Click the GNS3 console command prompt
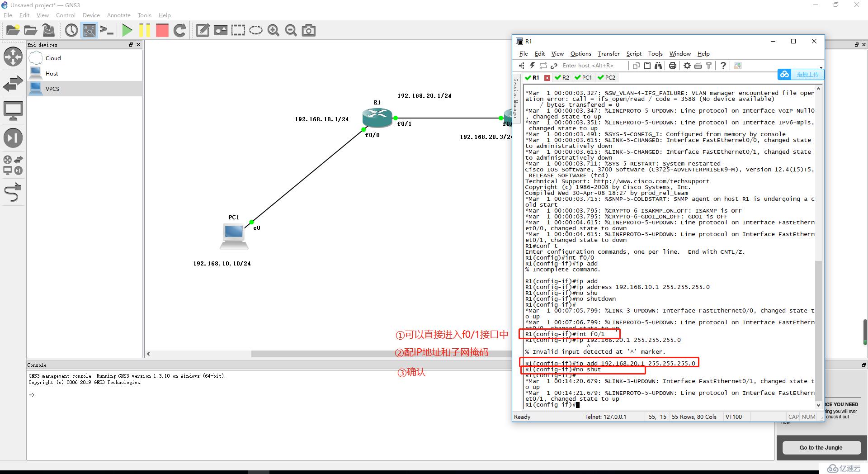The width and height of the screenshot is (868, 474). pyautogui.click(x=32, y=395)
